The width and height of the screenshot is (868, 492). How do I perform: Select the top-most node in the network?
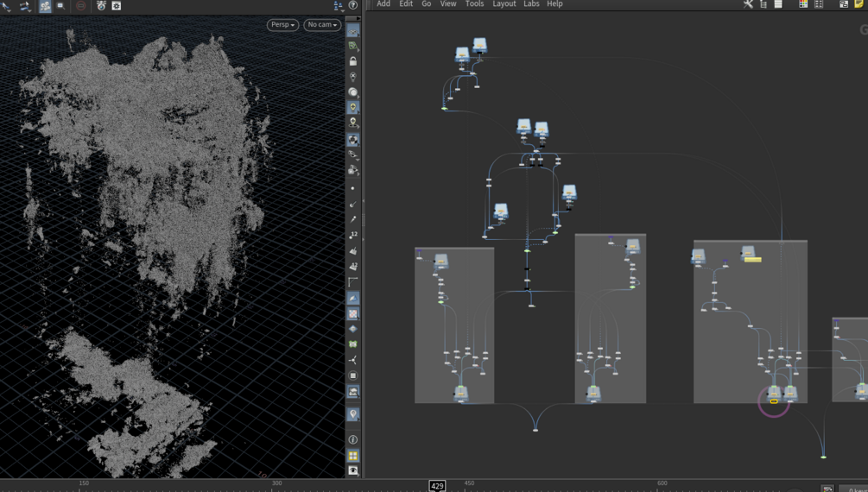click(479, 46)
